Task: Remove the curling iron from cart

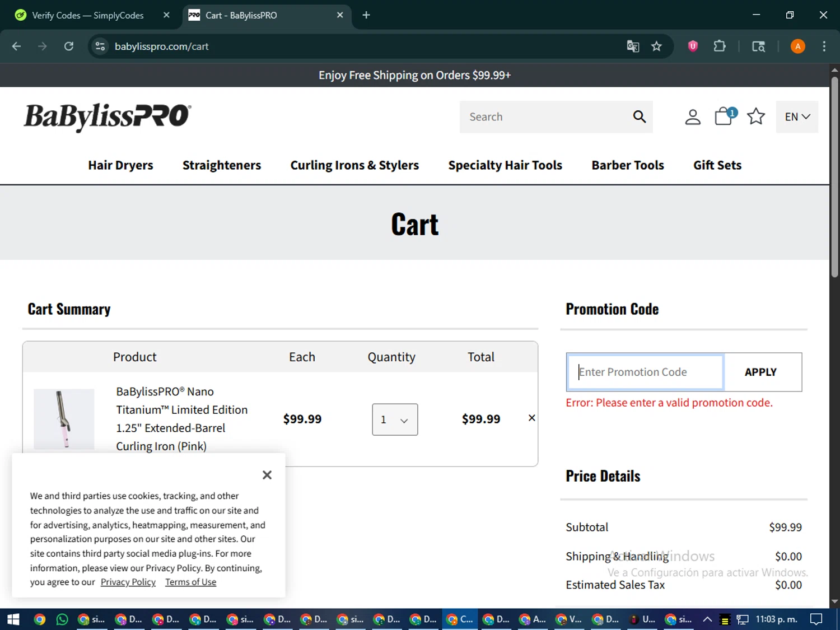Action: coord(531,418)
